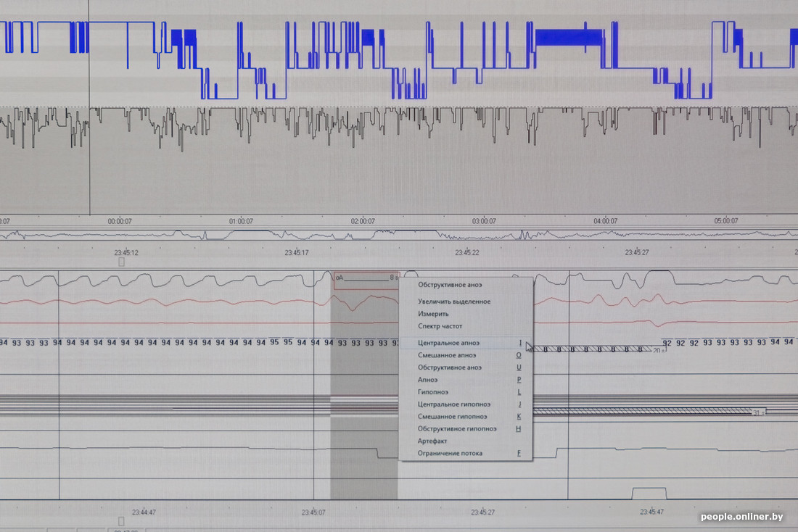Choose 'Увеличить выделенное' in the context menu
This screenshot has width=798, height=532.
454,302
